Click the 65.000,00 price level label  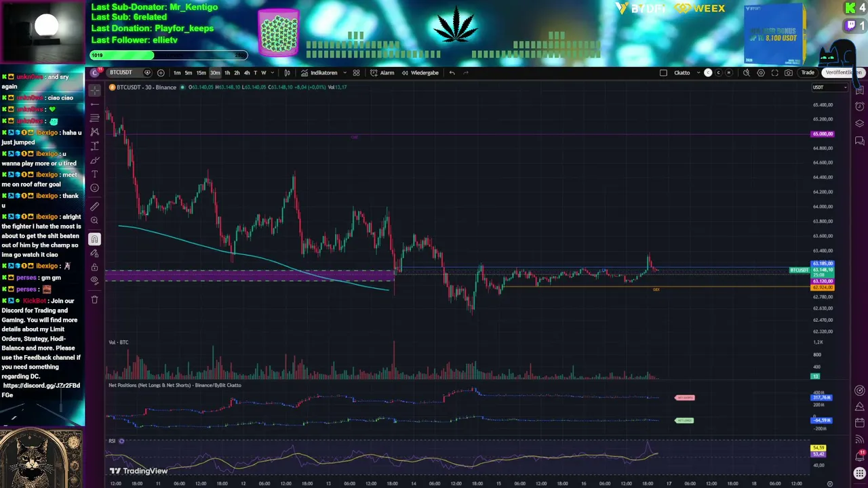(823, 134)
